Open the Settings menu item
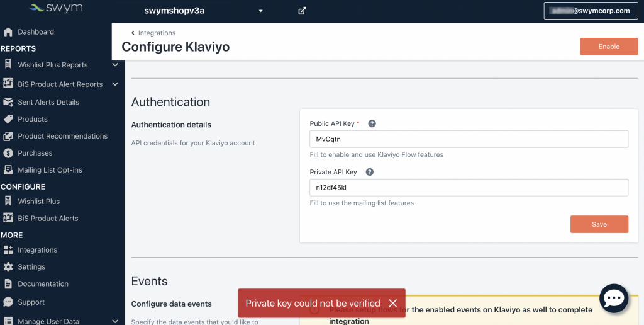This screenshot has width=644, height=325. point(31,267)
